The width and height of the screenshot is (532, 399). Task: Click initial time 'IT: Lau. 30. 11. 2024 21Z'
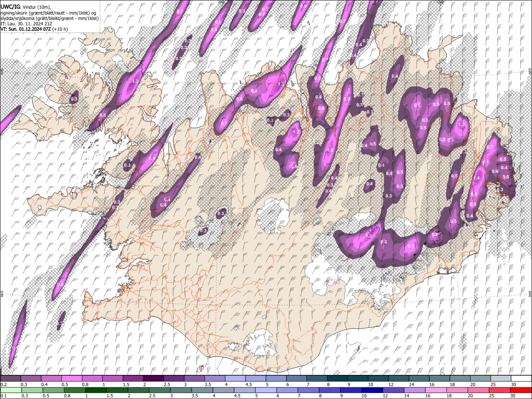[x=27, y=24]
